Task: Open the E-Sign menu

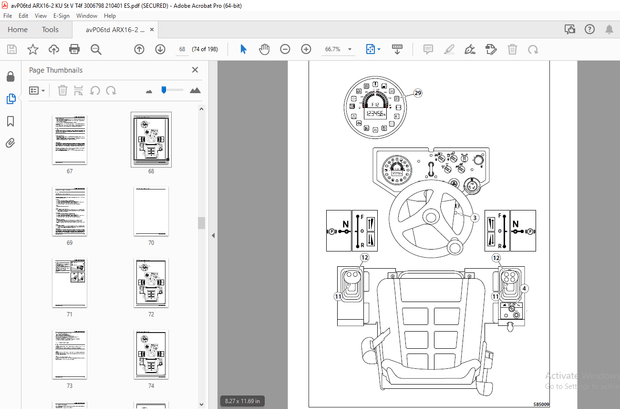Action: click(61, 16)
